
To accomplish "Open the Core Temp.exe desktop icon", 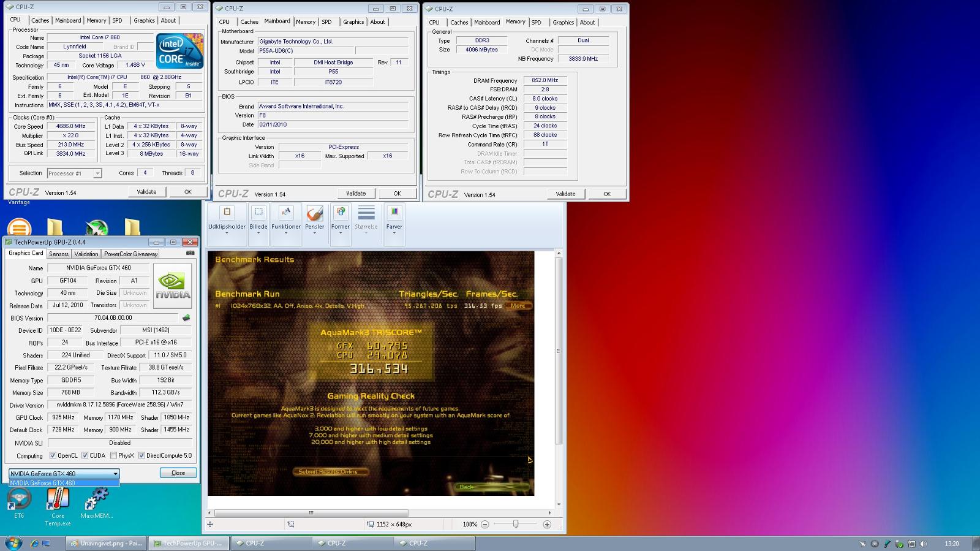I will click(58, 506).
